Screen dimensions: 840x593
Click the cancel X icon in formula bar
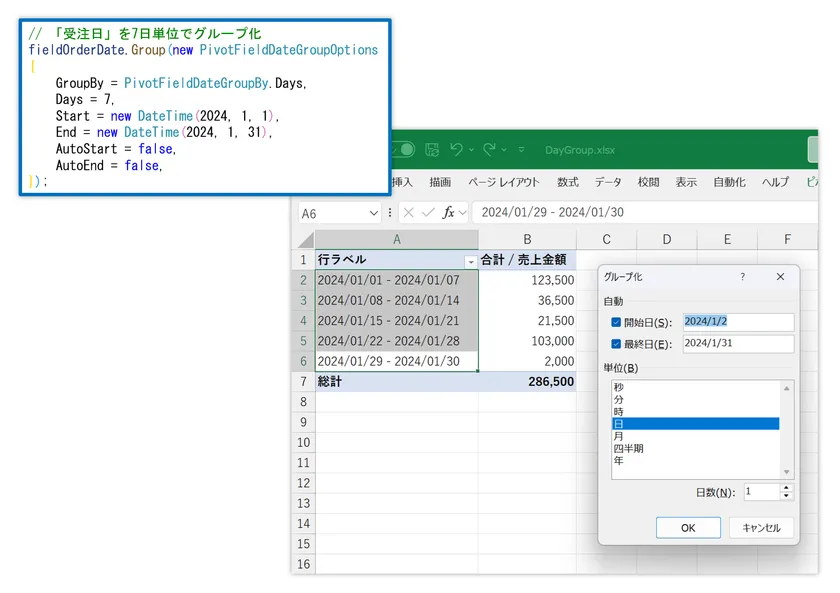tap(409, 213)
